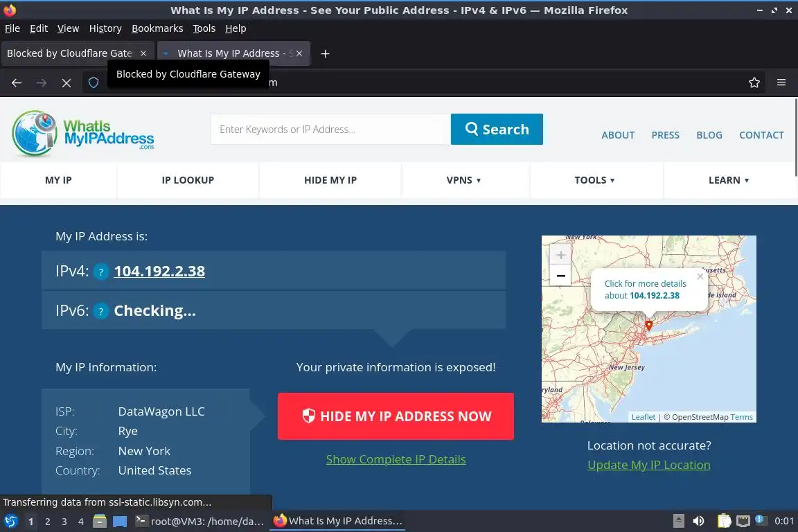This screenshot has width=798, height=532.
Task: Click the IPv4 question mark help icon
Action: coord(100,272)
